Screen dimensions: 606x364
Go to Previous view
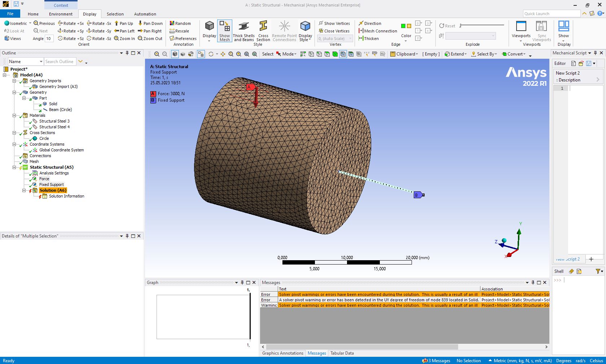[44, 23]
